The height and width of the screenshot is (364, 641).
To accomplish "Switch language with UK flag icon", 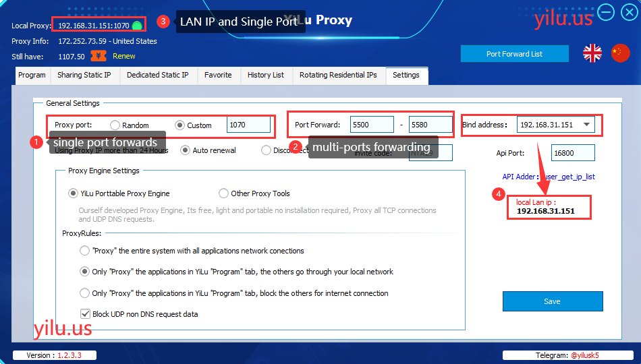I will click(x=592, y=53).
